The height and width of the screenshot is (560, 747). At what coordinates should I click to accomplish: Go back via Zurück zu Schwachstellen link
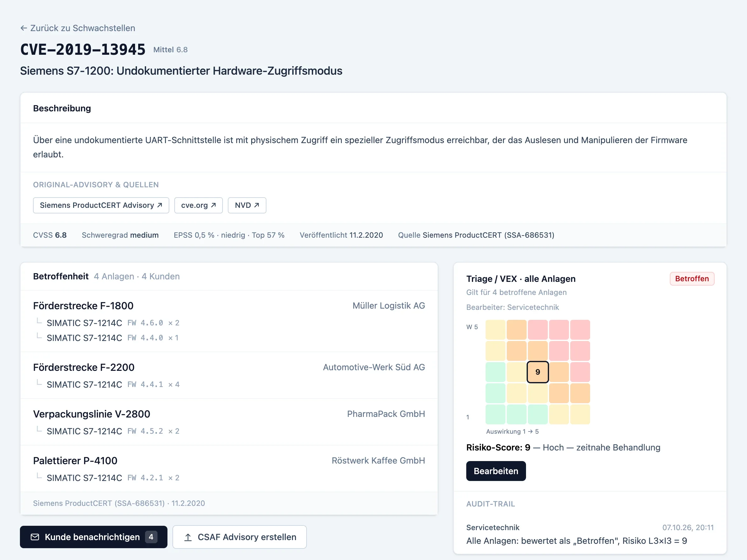pyautogui.click(x=78, y=28)
